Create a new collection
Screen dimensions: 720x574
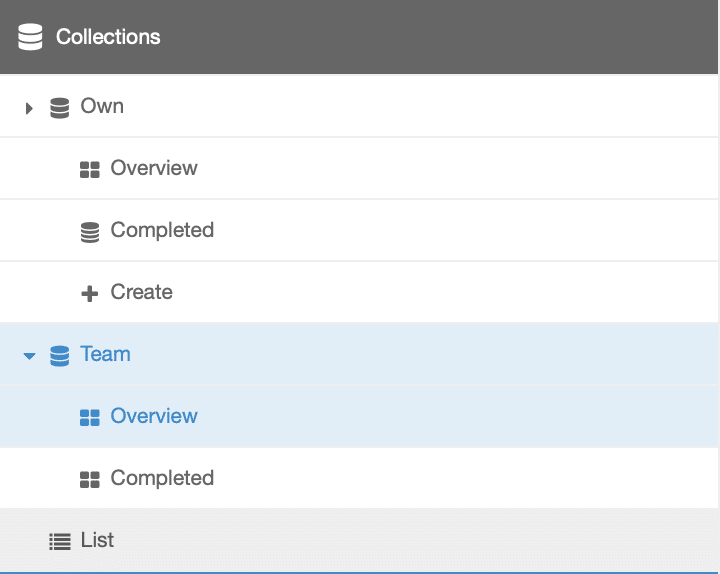click(x=141, y=292)
